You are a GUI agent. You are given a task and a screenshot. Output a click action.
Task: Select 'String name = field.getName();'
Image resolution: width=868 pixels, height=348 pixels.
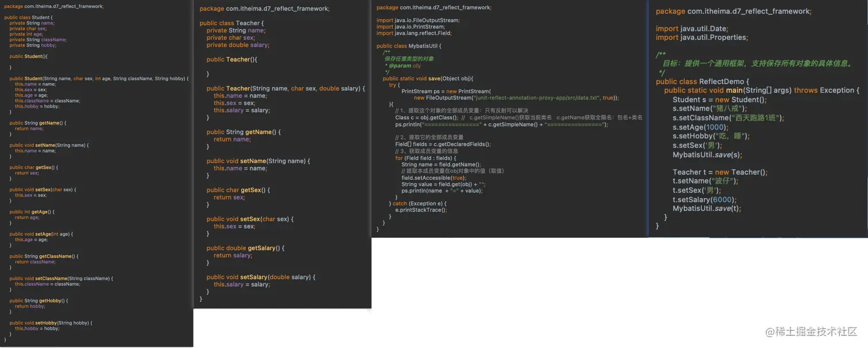point(441,164)
